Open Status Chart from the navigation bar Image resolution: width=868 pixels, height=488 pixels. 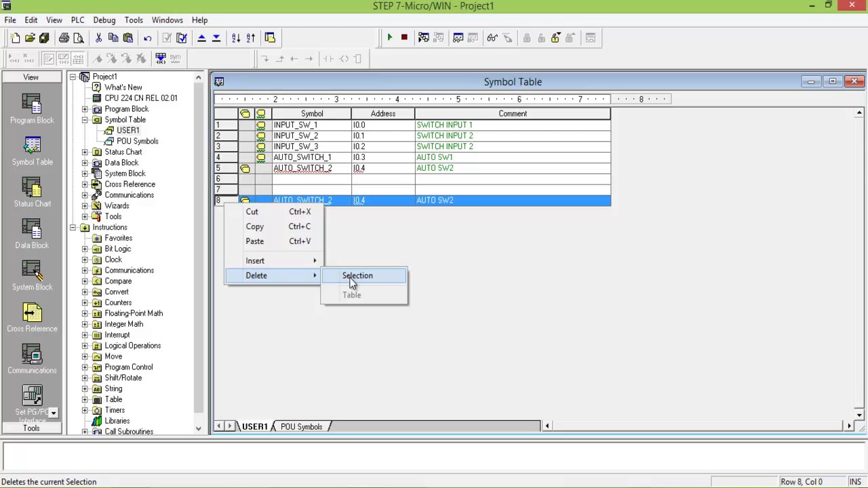(x=32, y=192)
